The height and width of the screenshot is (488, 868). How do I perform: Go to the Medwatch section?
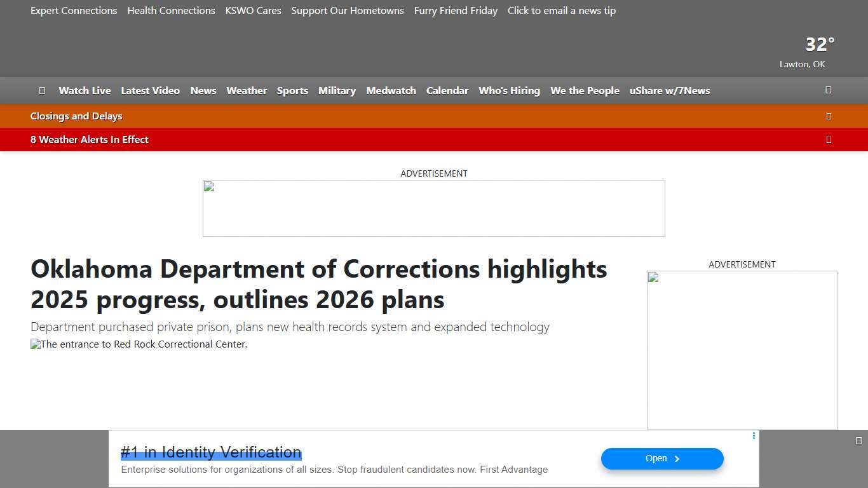[391, 90]
